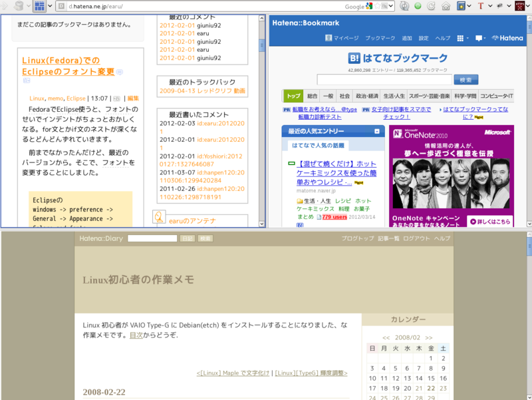Screen dimensions: 532x400
Task: Reload the page with the refresh icon
Action: (431, 6)
